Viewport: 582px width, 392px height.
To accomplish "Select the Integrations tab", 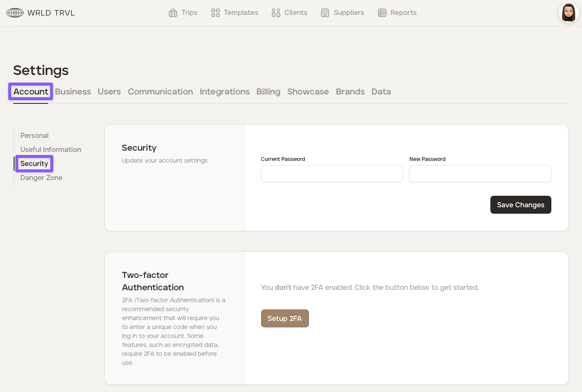I will click(x=225, y=92).
